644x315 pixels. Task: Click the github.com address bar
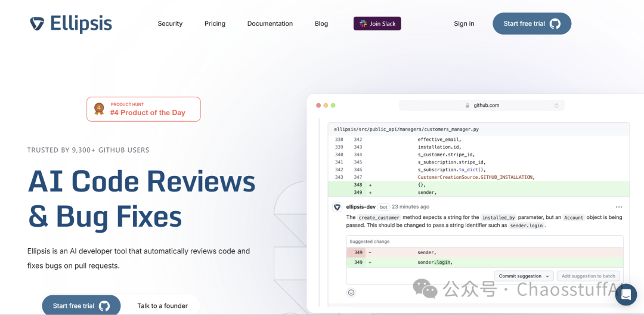pos(482,106)
